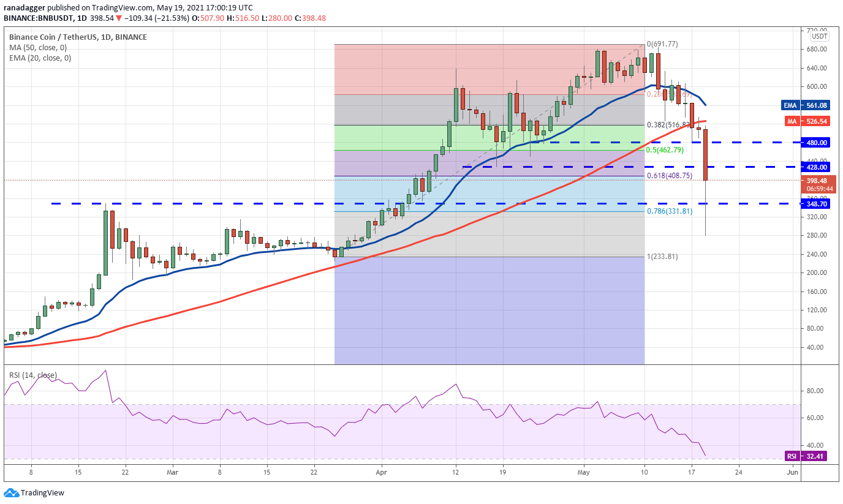The image size is (843, 504).
Task: Click the TradingView logo in the footer
Action: coord(34,492)
